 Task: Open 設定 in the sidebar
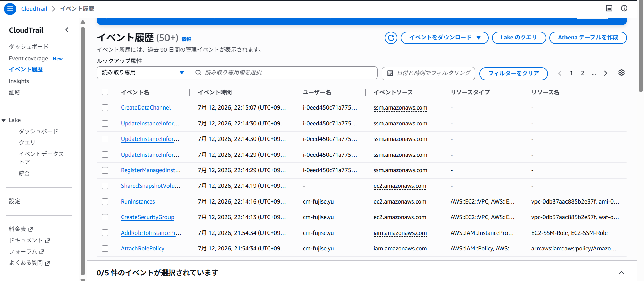tap(15, 201)
